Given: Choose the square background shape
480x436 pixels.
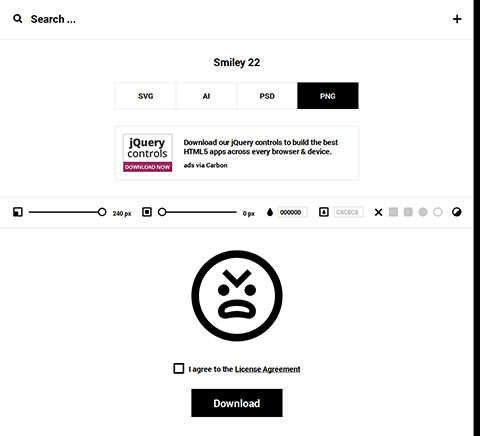Looking at the screenshot, I should [x=393, y=212].
